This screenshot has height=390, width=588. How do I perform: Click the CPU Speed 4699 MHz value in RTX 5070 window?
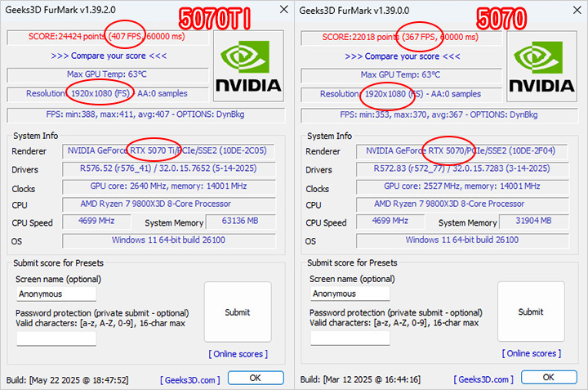[x=390, y=221]
